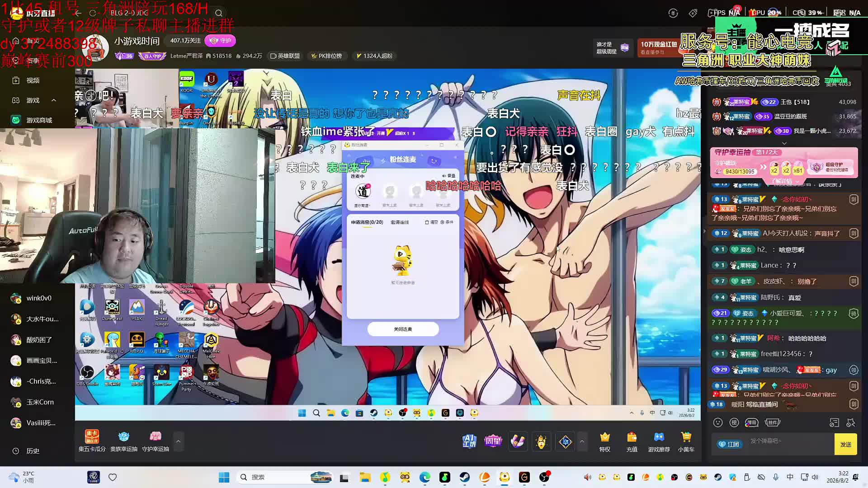Open OBS Studio from the taskbar
Screen dimensions: 868x488
tap(544, 477)
